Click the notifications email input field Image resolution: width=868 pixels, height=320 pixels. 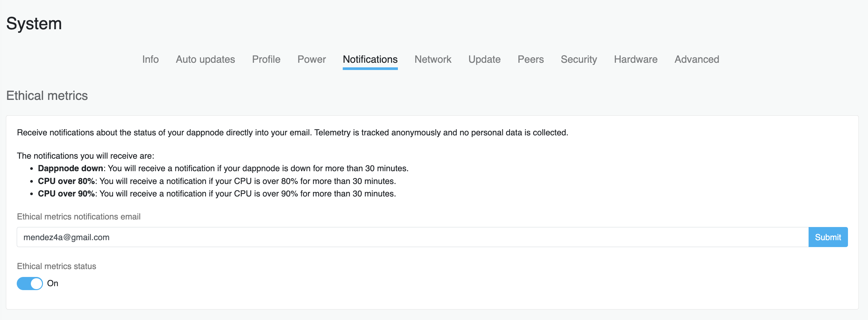tap(412, 237)
